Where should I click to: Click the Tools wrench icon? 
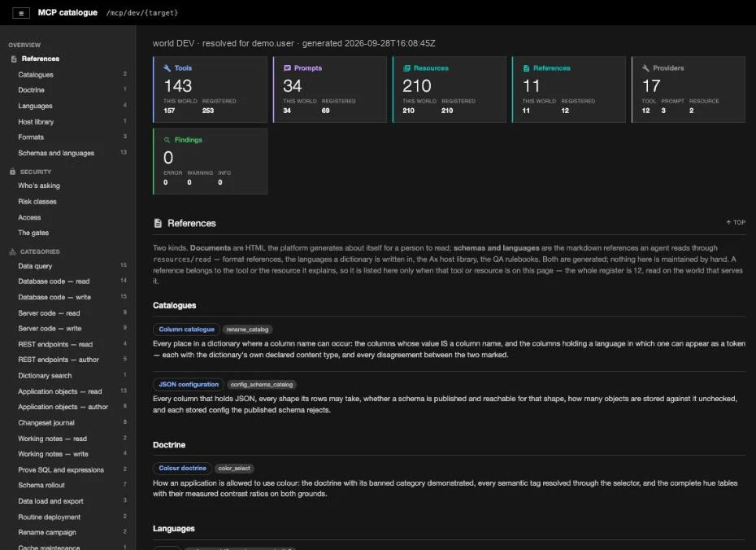point(167,68)
